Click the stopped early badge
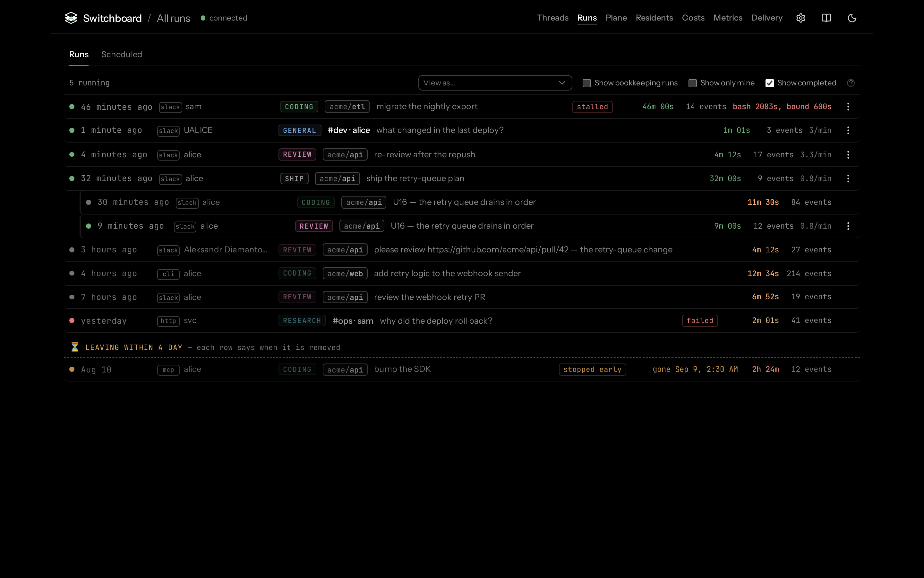The image size is (924, 578). pyautogui.click(x=592, y=369)
